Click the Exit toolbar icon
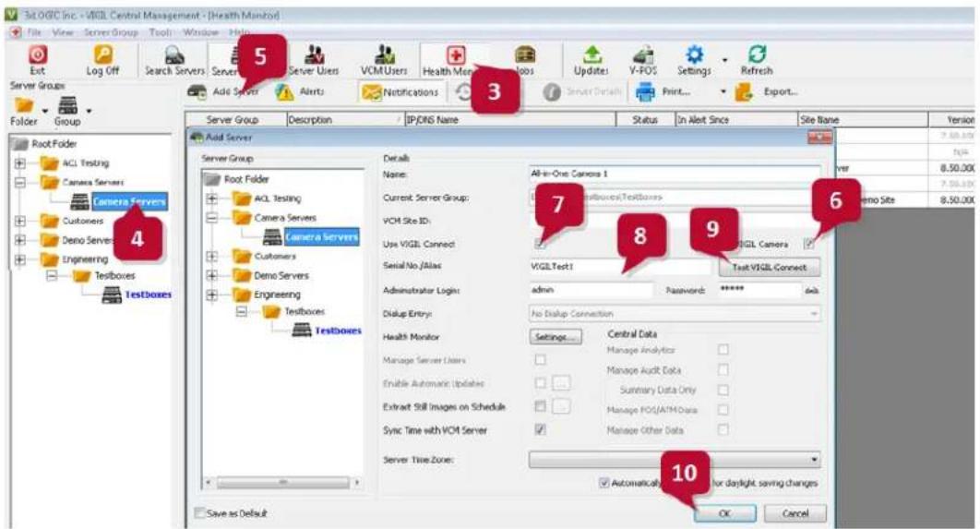The height and width of the screenshot is (529, 980). [x=38, y=61]
